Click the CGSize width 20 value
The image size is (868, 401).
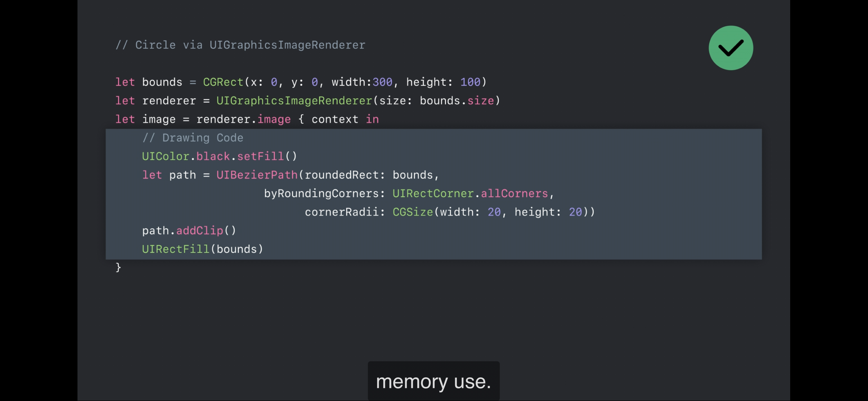494,212
